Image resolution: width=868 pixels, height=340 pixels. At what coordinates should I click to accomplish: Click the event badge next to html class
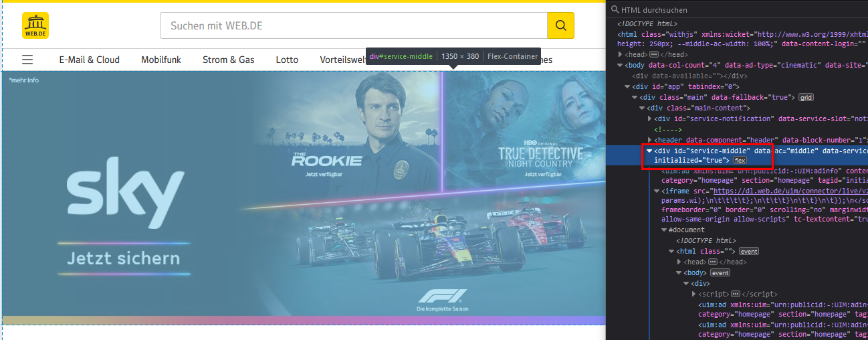click(749, 251)
